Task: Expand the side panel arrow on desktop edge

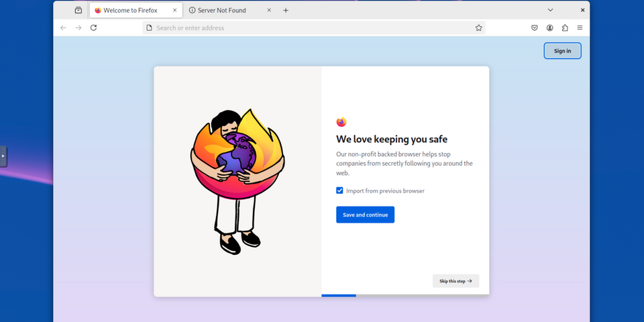Action: tap(3, 156)
